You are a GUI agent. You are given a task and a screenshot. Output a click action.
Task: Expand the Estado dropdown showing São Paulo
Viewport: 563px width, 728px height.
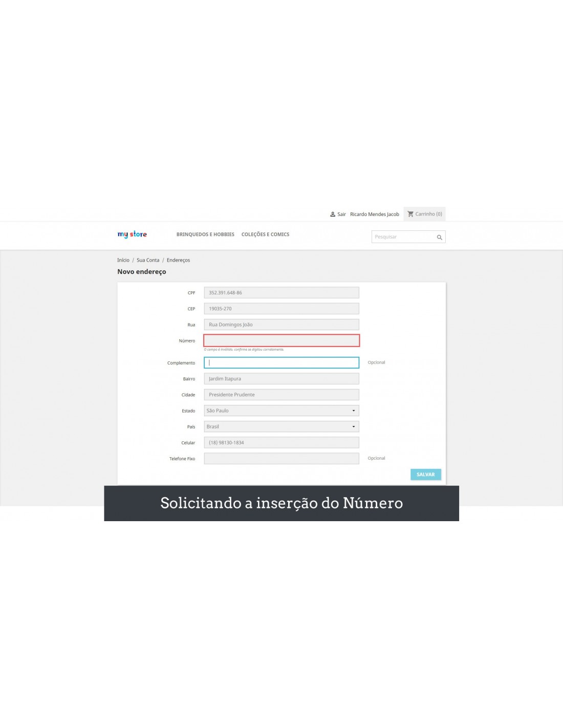281,411
